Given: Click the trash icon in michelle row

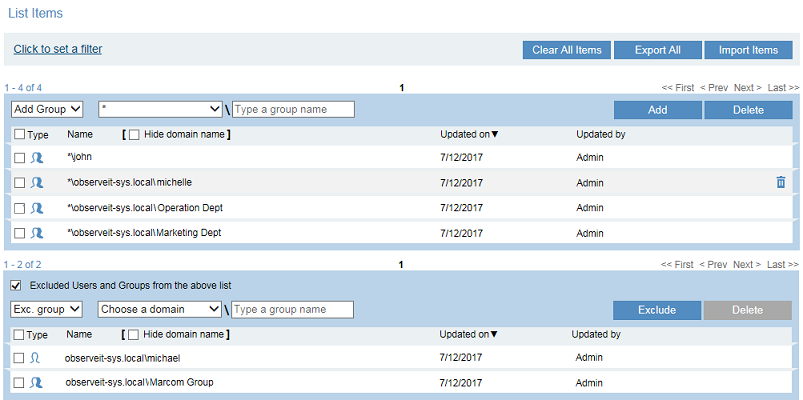Looking at the screenshot, I should [781, 182].
